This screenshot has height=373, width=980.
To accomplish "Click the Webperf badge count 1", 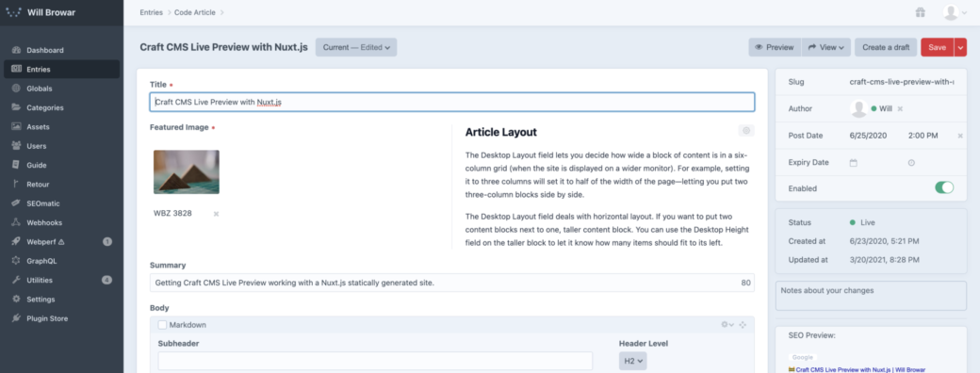I will coord(106,242).
